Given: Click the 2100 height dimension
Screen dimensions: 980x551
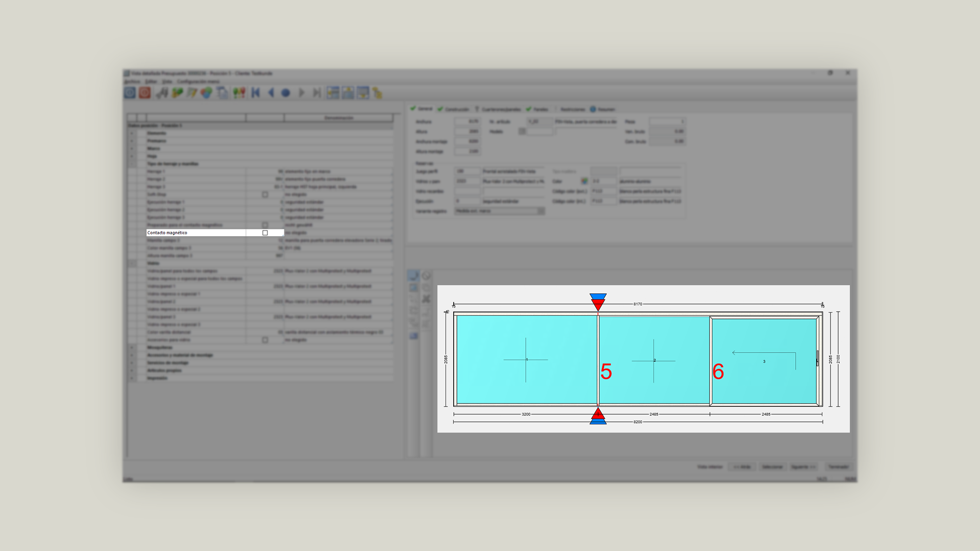Looking at the screenshot, I should tap(838, 359).
